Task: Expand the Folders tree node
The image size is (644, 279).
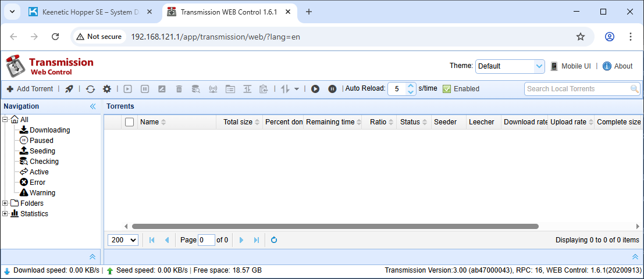Action: pos(5,203)
